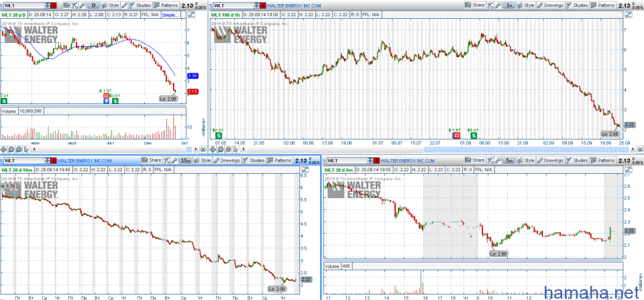Expand symbol dropdown arrow in 5m chart
This screenshot has width=644, height=300.
tap(370, 160)
